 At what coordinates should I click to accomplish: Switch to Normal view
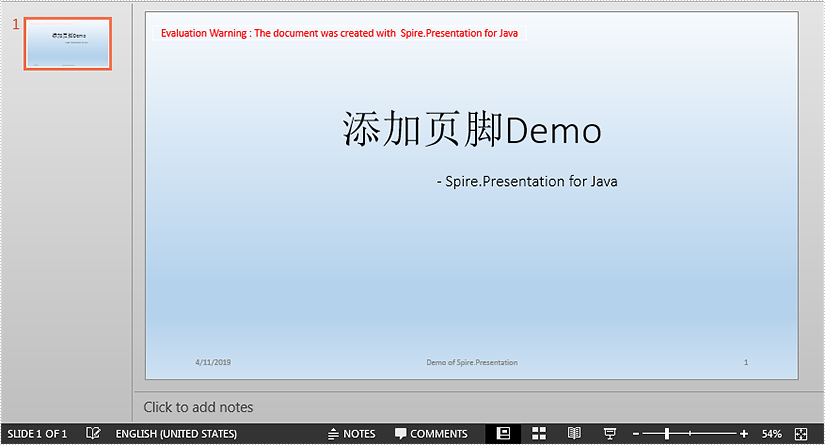[x=503, y=433]
